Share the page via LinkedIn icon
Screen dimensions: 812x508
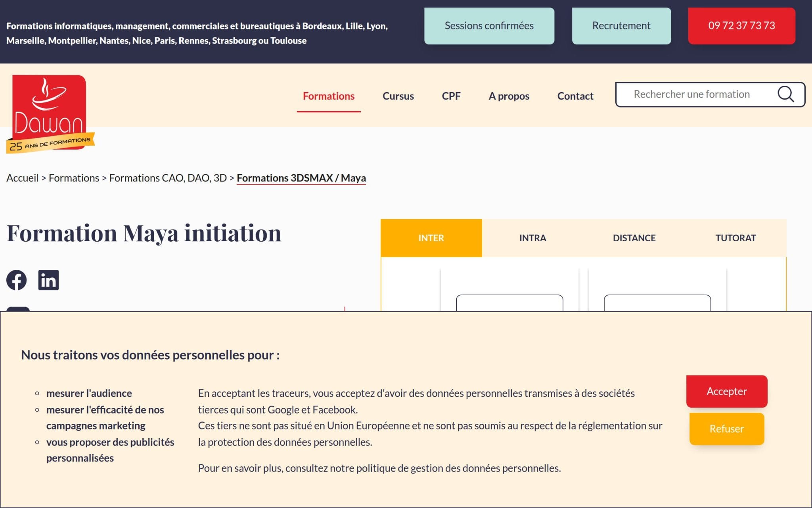(x=48, y=280)
